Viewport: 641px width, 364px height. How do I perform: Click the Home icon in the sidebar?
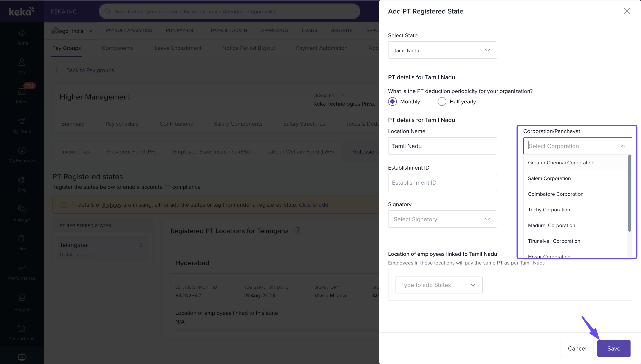22,33
